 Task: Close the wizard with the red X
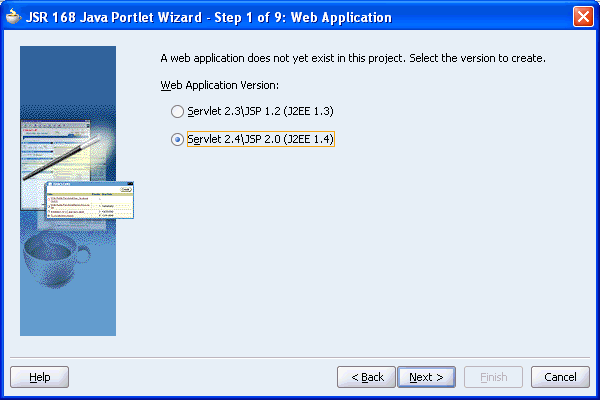point(583,17)
